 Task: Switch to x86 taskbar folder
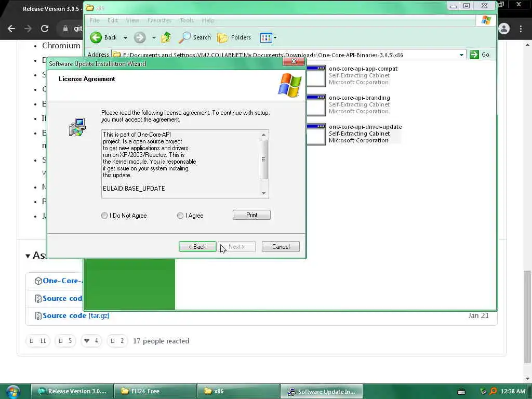tap(238, 391)
